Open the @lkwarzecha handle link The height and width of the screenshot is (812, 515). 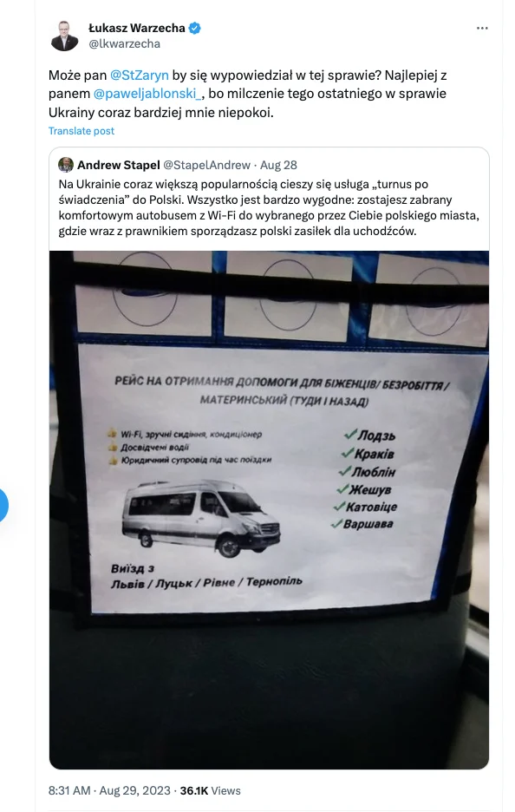tap(124, 44)
